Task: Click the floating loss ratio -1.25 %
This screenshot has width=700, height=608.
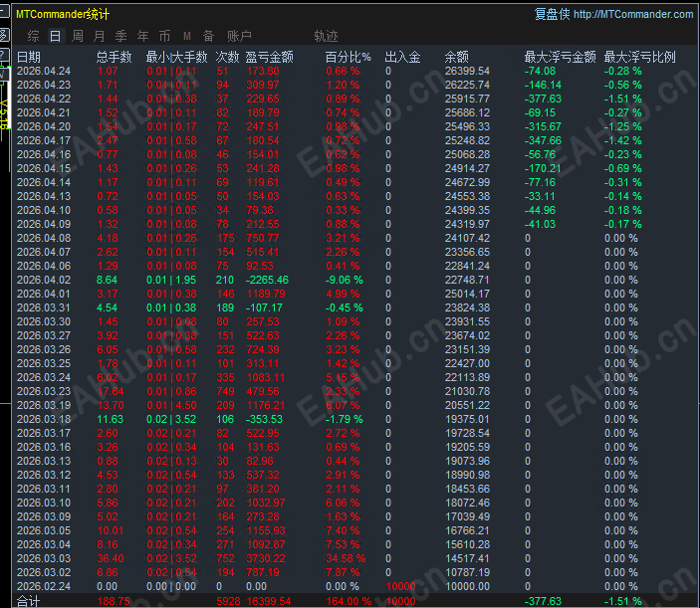Action: point(622,126)
